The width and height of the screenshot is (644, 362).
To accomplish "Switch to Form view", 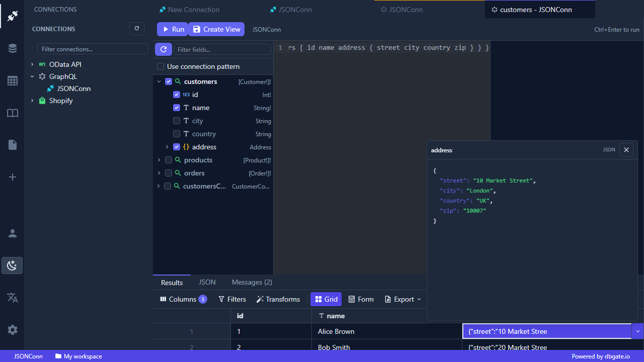I will coord(361,299).
